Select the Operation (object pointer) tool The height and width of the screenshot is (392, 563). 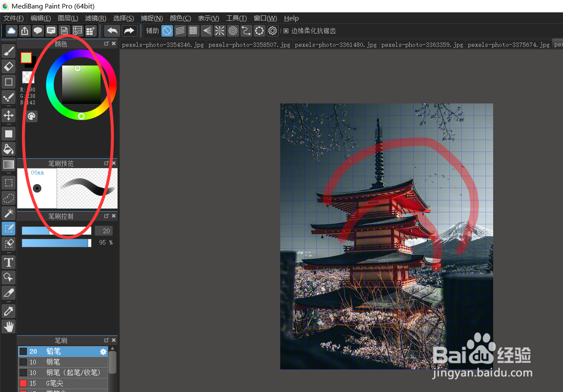[9, 278]
